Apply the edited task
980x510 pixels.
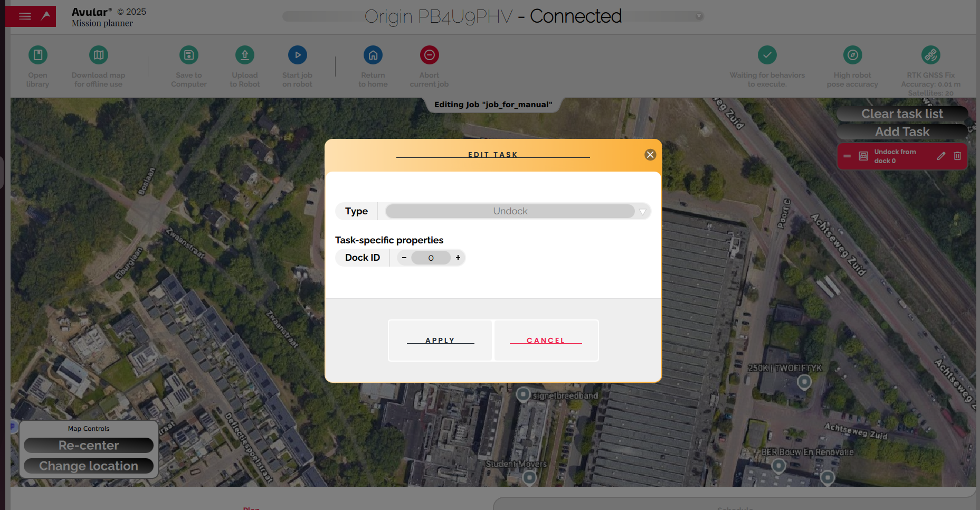(x=440, y=341)
